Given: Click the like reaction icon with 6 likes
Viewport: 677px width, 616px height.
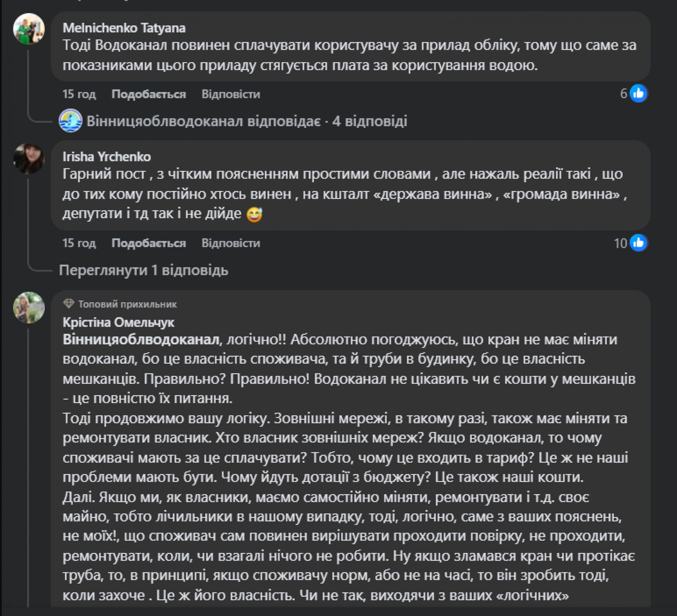Looking at the screenshot, I should [x=638, y=94].
